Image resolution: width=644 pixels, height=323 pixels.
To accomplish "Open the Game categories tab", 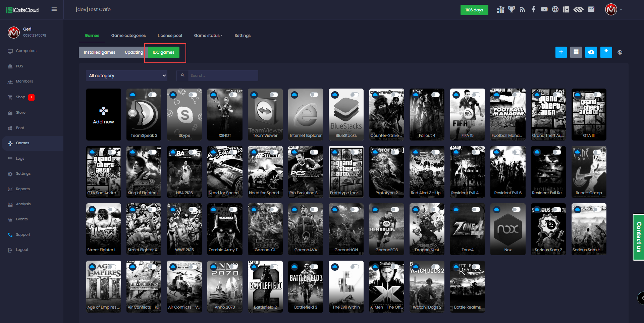I will coord(128,36).
